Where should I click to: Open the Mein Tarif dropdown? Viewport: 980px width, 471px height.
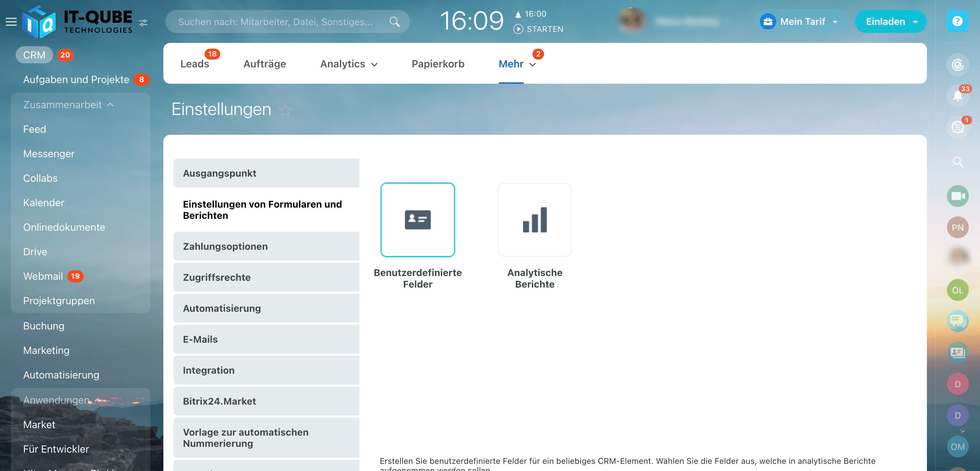[802, 22]
